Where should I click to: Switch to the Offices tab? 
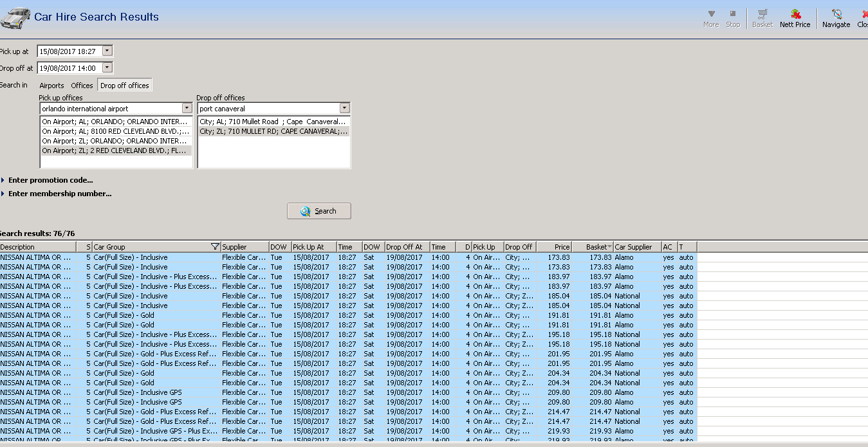click(82, 86)
